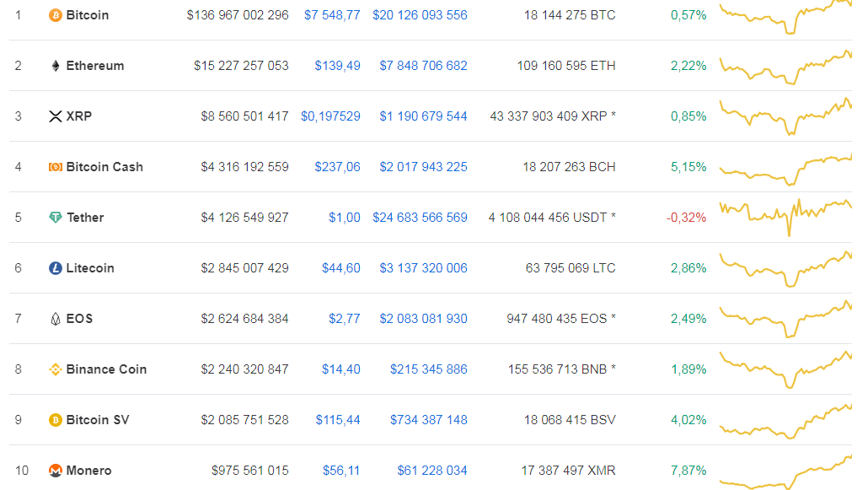Click the XRP logo icon
Image resolution: width=868 pixels, height=490 pixels.
pyautogui.click(x=56, y=116)
